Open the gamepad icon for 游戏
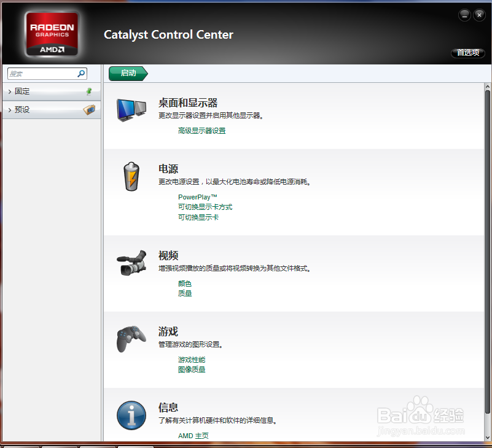The image size is (492, 448). [131, 339]
